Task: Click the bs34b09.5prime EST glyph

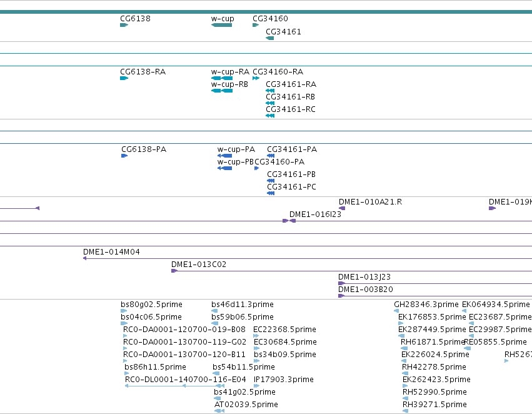Action: [x=256, y=361]
